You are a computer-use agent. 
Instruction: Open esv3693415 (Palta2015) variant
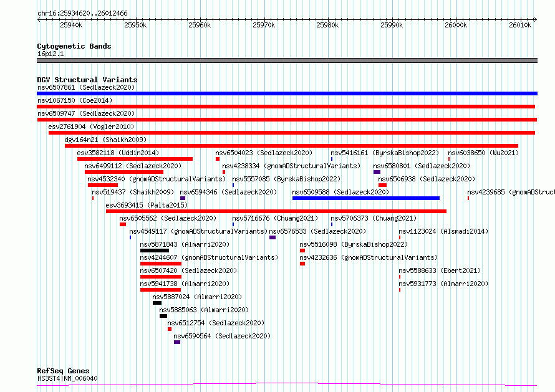[x=147, y=205]
